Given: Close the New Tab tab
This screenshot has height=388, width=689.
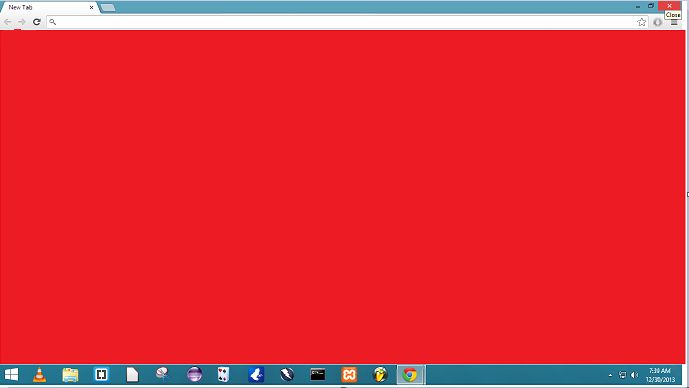Looking at the screenshot, I should coord(91,7).
